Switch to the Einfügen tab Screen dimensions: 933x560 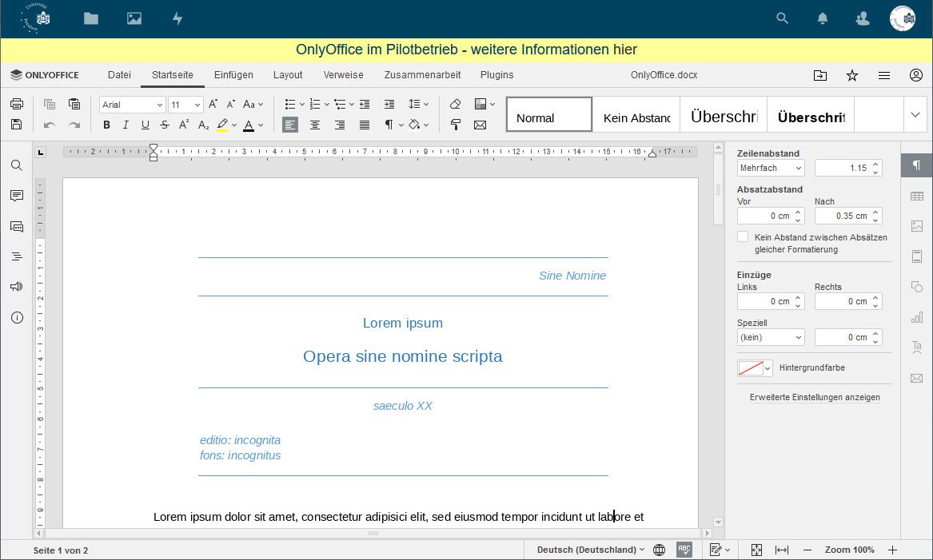coord(233,75)
